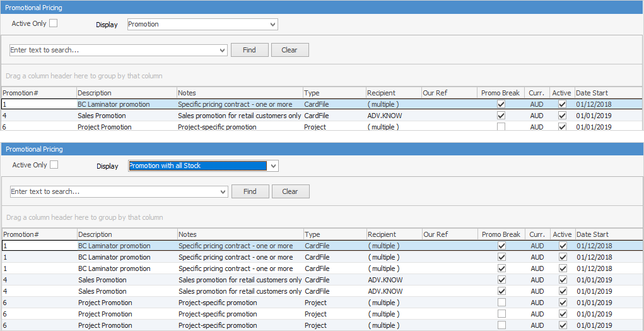Click Find button in the lower panel
This screenshot has height=331, width=644.
pyautogui.click(x=250, y=191)
